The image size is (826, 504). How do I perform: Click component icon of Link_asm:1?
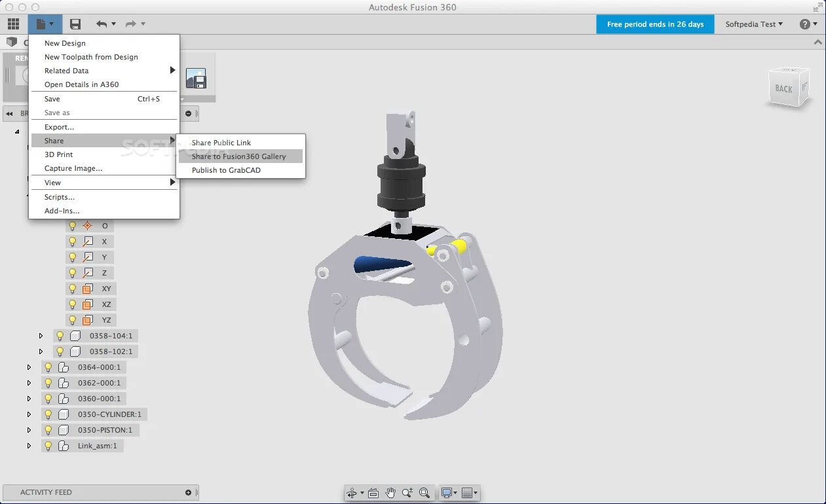[x=64, y=446]
